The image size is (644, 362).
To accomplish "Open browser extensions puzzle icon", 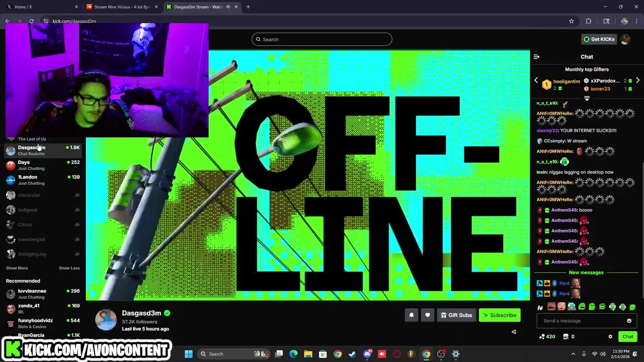I will coord(588,21).
